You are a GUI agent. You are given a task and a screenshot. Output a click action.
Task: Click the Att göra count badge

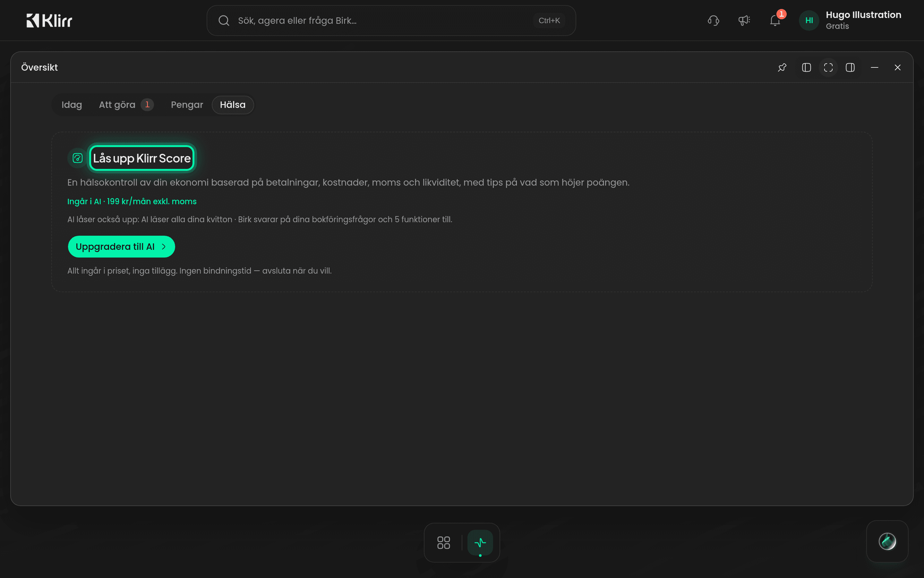point(147,105)
